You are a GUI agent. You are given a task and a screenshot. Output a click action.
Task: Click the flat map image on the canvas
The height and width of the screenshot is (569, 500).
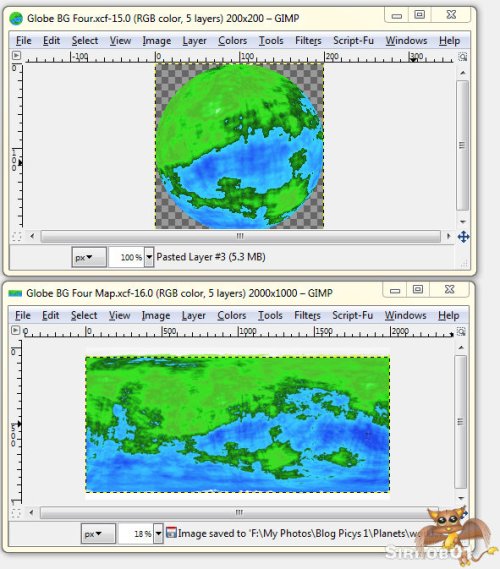pyautogui.click(x=238, y=424)
